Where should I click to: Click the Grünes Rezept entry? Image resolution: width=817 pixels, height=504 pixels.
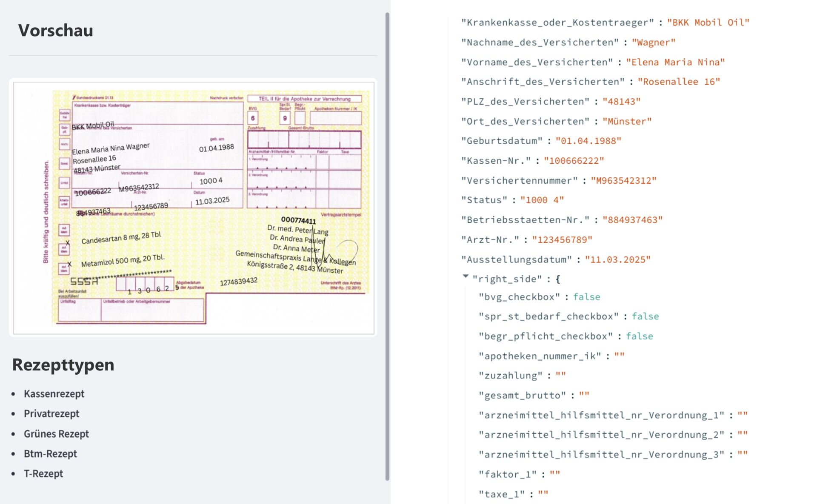point(56,434)
